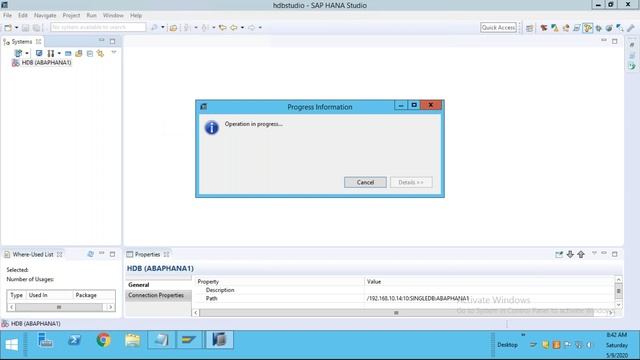Close the Progress Information dialog

click(x=431, y=105)
